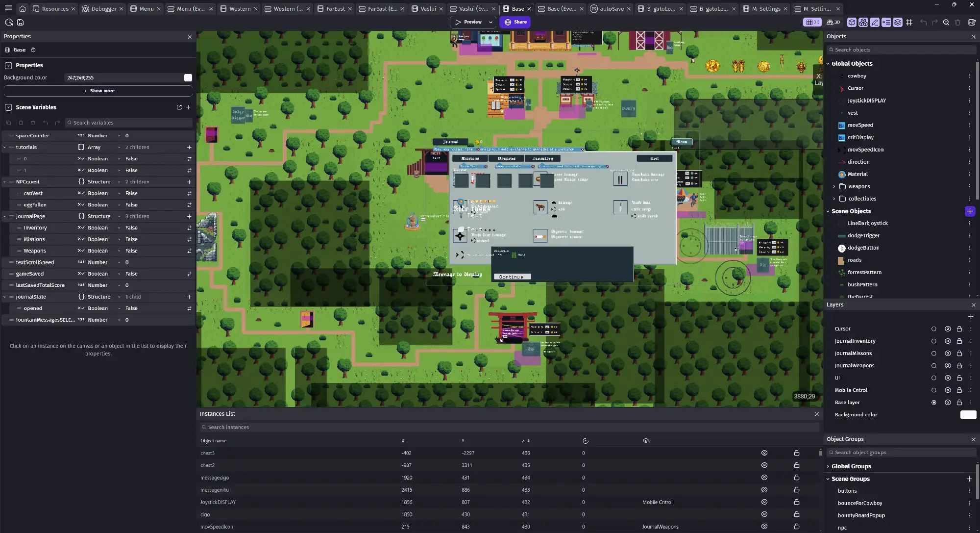Expand Global Groups section
This screenshot has height=533, width=980.
pos(828,466)
